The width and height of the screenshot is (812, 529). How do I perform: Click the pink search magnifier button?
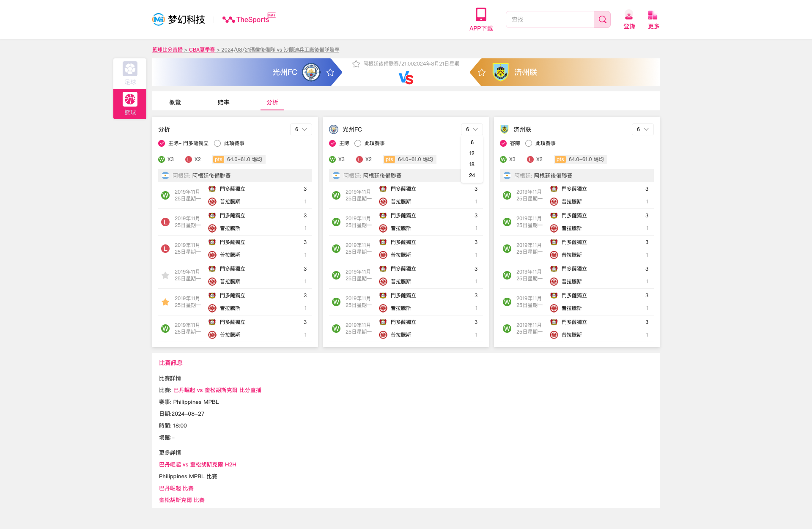602,19
